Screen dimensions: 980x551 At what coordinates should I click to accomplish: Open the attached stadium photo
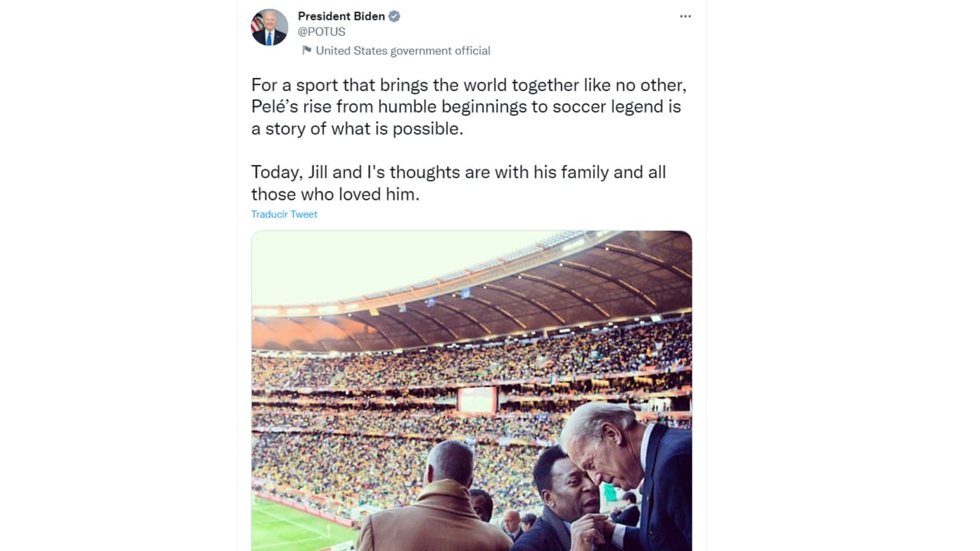tap(472, 383)
